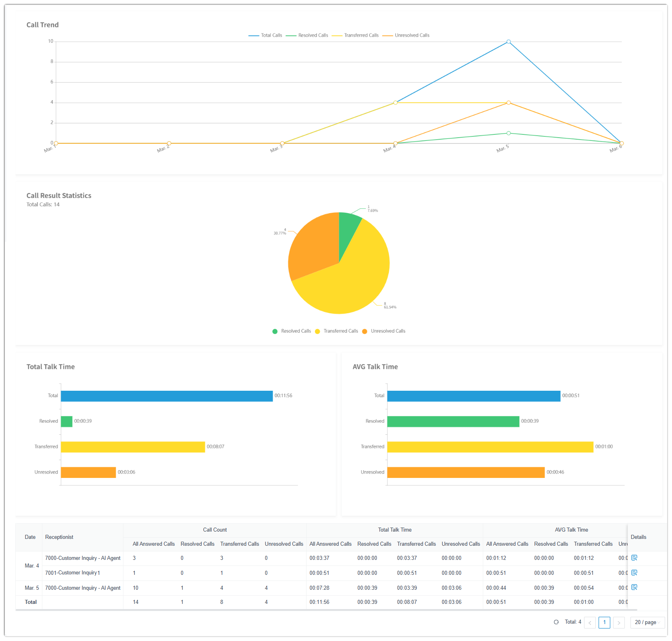Toggle Total Calls legend in Call Trend
This screenshot has width=672, height=641.
265,36
